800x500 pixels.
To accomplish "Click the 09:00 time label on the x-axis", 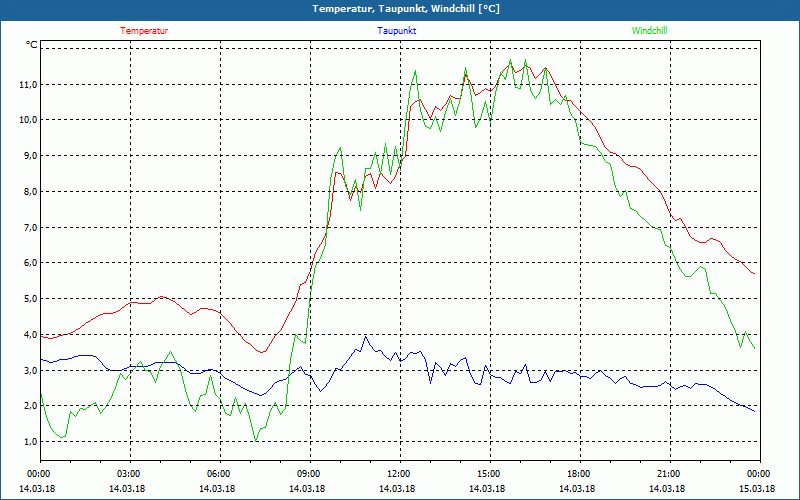I will tap(309, 474).
